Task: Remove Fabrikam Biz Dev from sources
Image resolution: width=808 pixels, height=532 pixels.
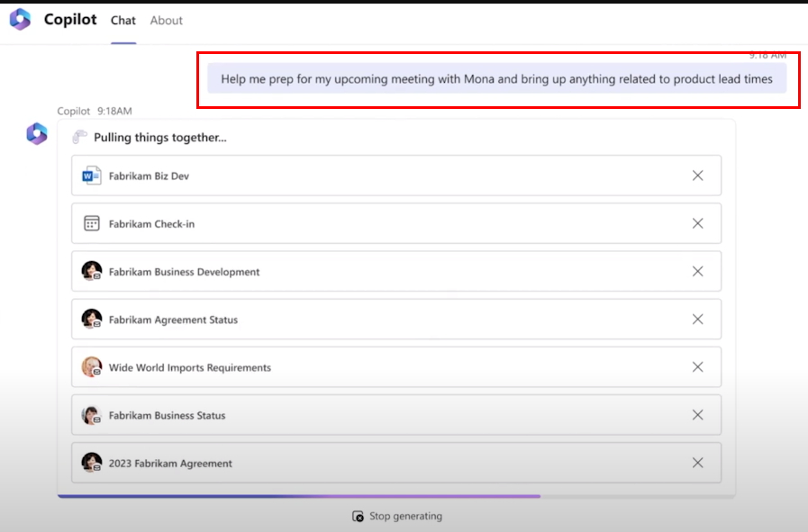Action: pos(698,176)
